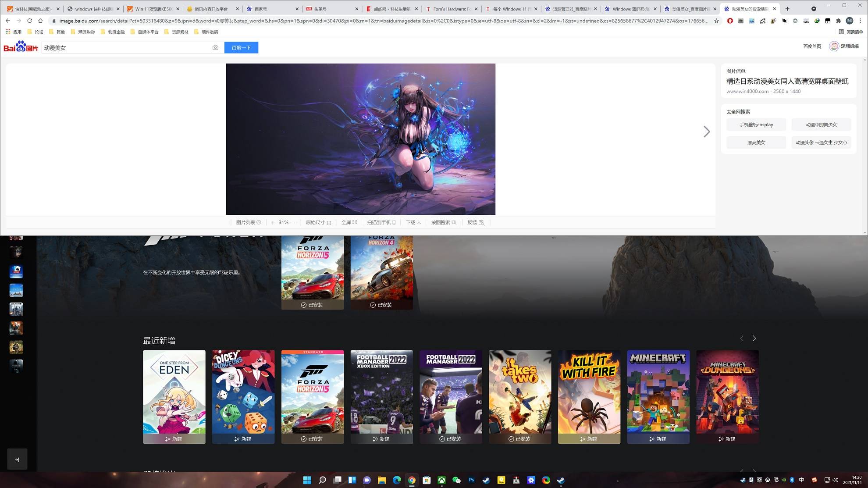
Task: Open Kill It With Fire card in Xbox app
Action: coord(589,397)
